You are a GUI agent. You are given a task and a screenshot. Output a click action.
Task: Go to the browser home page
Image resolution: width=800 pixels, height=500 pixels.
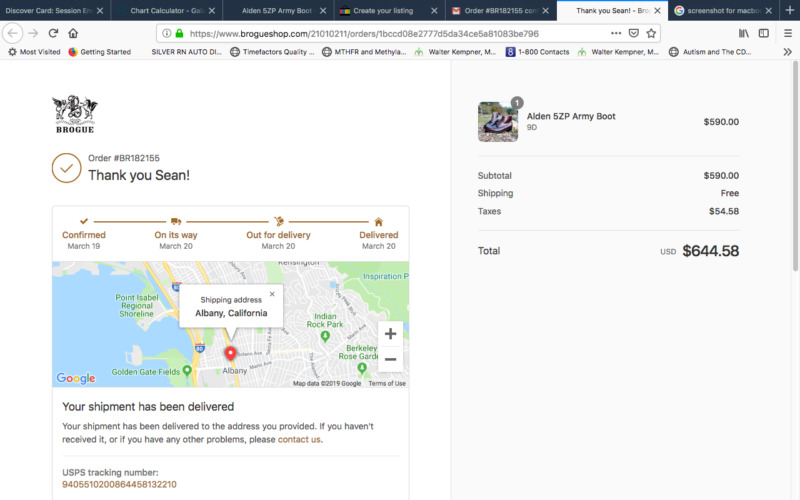73,33
